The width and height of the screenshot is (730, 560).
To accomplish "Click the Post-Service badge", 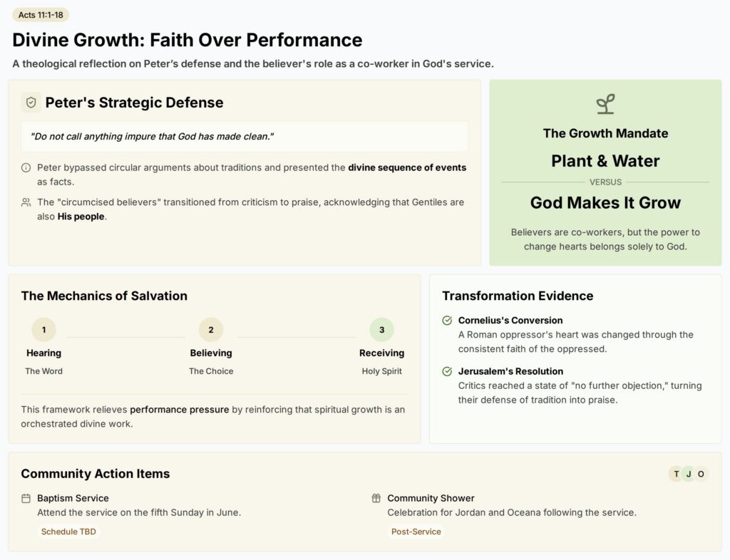I will point(416,532).
